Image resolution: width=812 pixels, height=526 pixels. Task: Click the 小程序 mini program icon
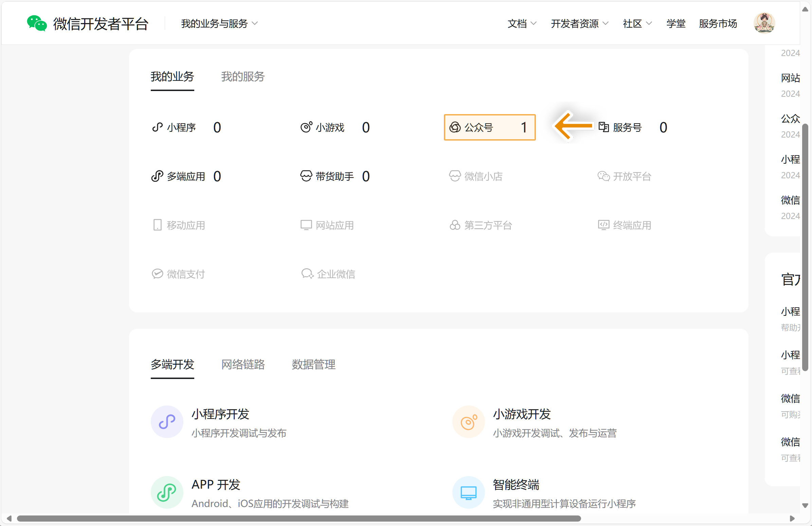(157, 127)
